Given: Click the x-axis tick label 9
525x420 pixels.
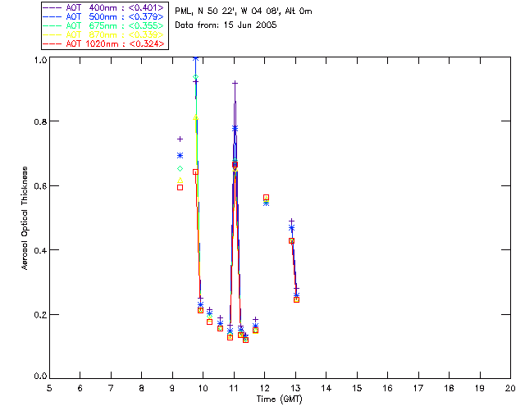Looking at the screenshot, I should [x=172, y=388].
